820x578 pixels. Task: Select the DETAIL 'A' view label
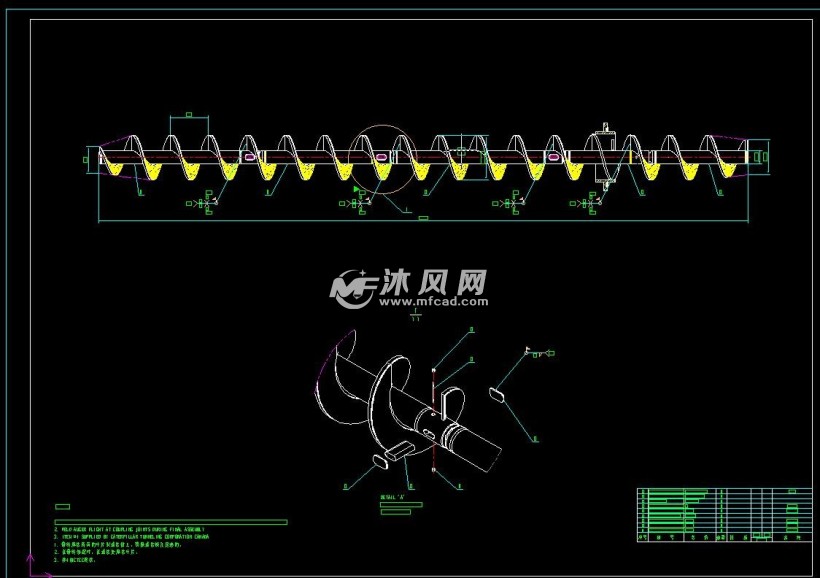tap(393, 497)
